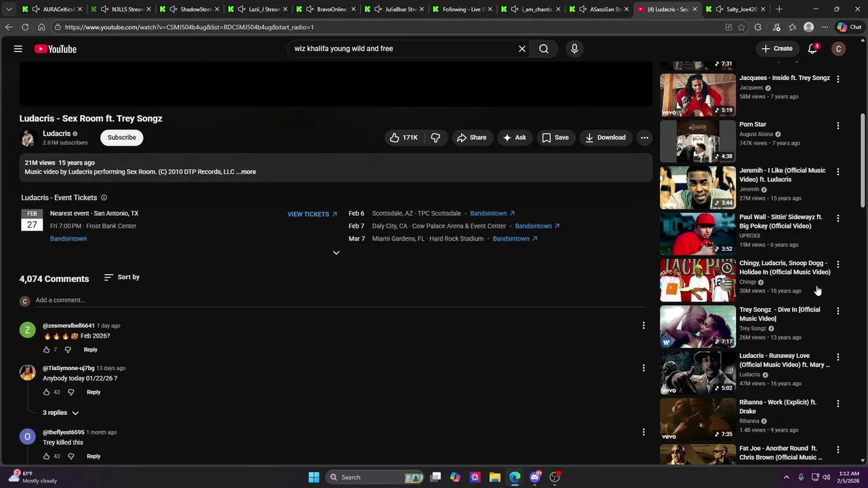Like comment by @TiaSymone-uj7bg
The height and width of the screenshot is (488, 868).
[x=46, y=392]
